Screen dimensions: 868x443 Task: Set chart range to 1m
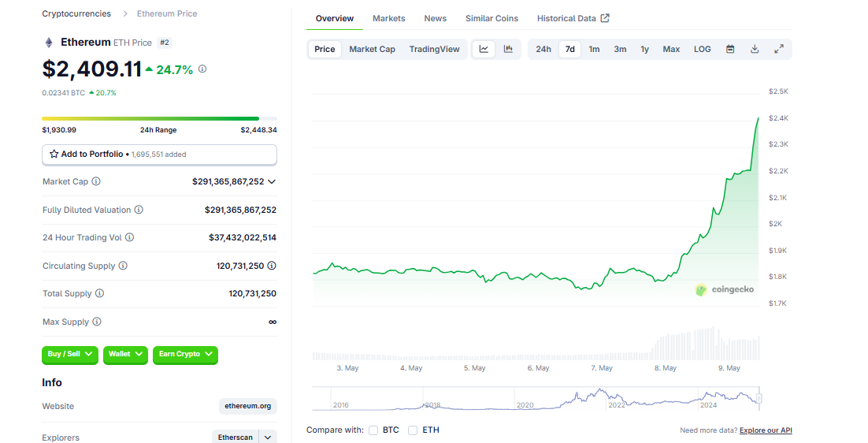594,49
